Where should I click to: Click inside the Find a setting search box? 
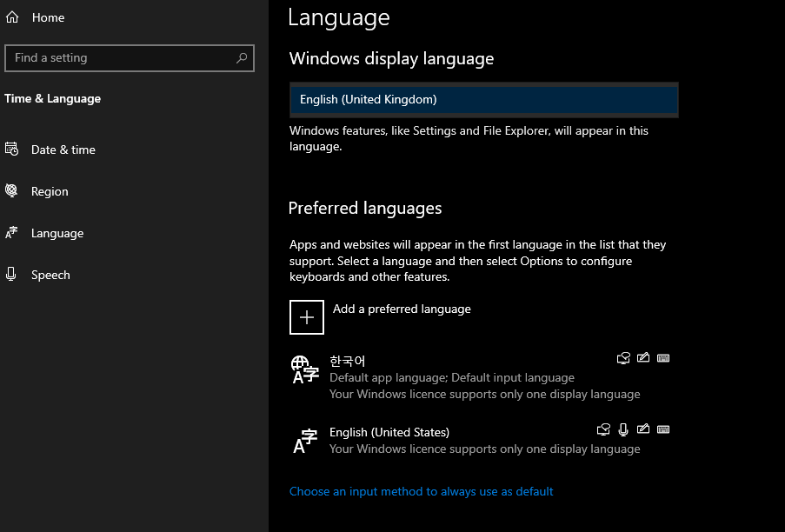(130, 58)
